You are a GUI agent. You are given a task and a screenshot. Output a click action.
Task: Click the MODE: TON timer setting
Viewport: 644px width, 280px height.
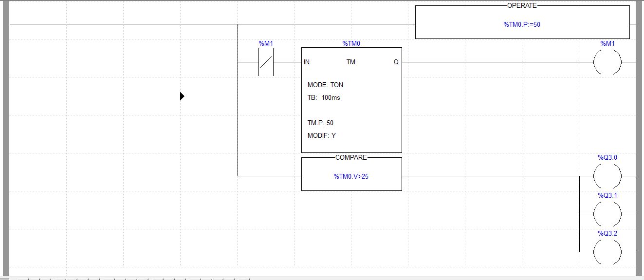[x=325, y=85]
